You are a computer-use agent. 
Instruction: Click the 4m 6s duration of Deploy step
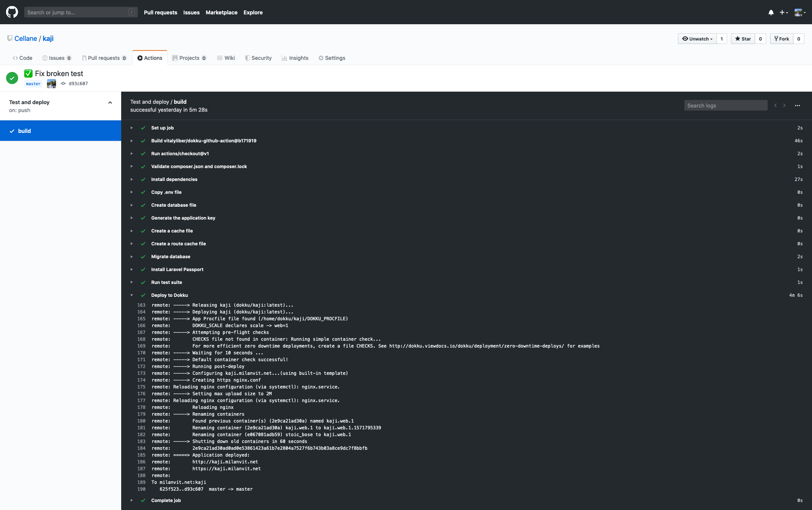pos(796,295)
